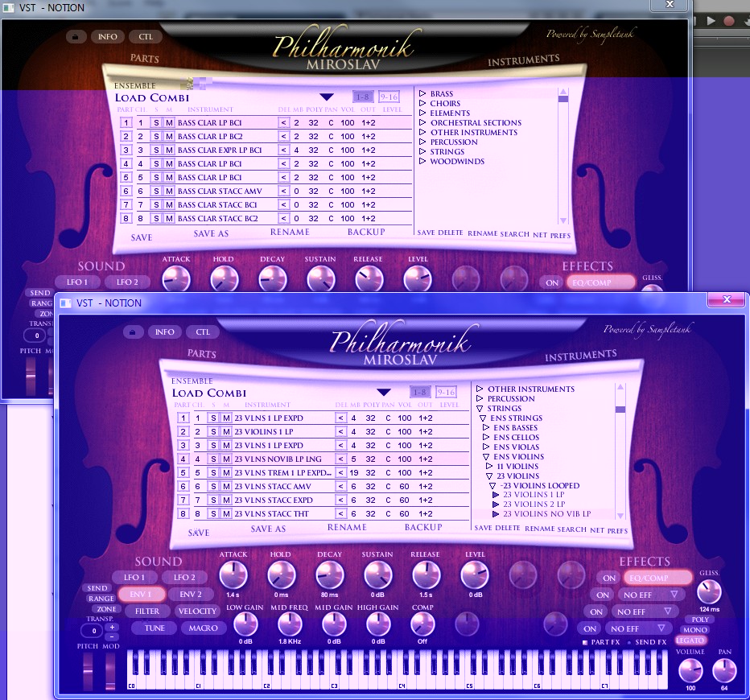Solo the 23 VIOLINS 1 LP part

tap(213, 432)
